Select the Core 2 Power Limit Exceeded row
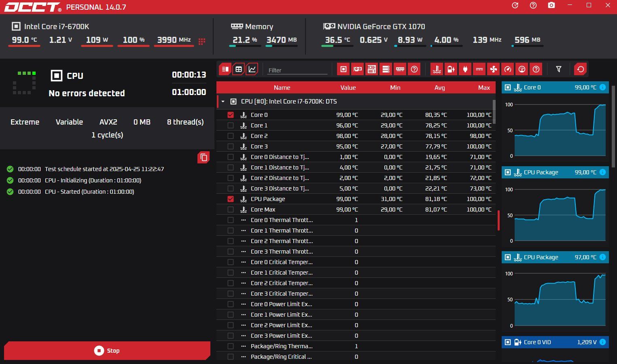617x364 pixels. (356, 325)
